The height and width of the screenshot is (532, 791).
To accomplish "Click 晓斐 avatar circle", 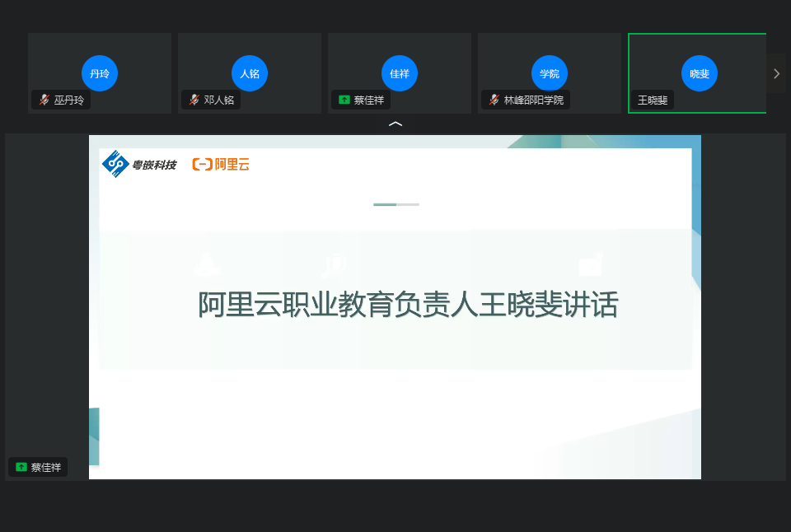I will click(700, 73).
